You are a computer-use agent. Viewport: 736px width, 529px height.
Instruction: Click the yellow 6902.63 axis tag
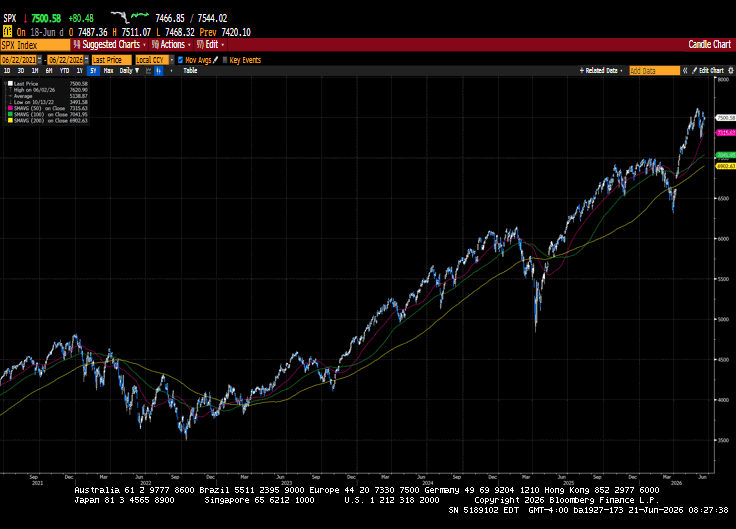(726, 166)
